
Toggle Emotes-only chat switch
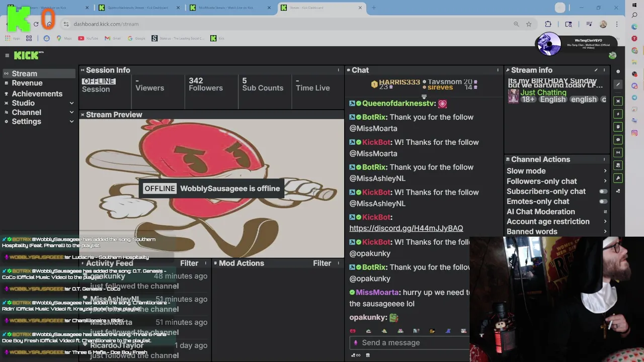603,202
